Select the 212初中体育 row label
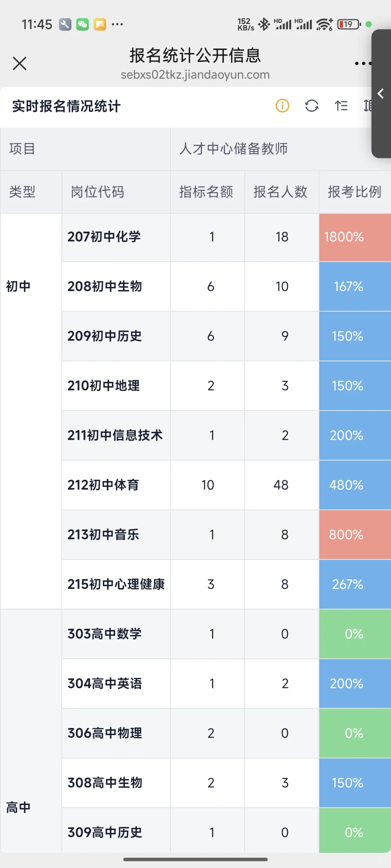The height and width of the screenshot is (868, 391). 104,485
